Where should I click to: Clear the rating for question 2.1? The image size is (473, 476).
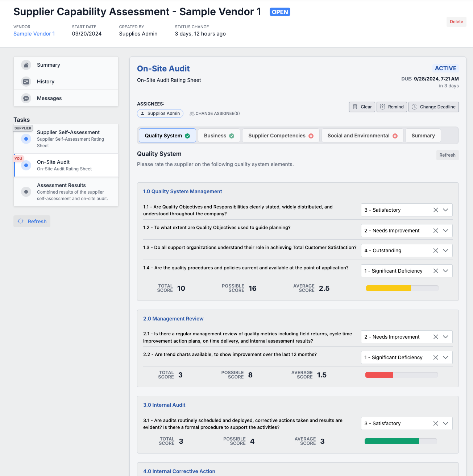click(x=436, y=337)
